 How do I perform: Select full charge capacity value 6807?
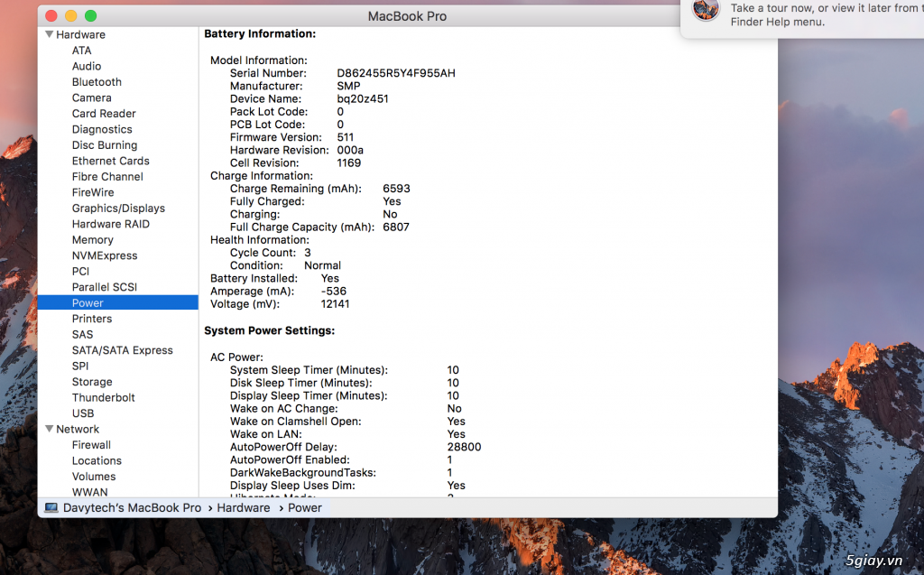point(396,227)
